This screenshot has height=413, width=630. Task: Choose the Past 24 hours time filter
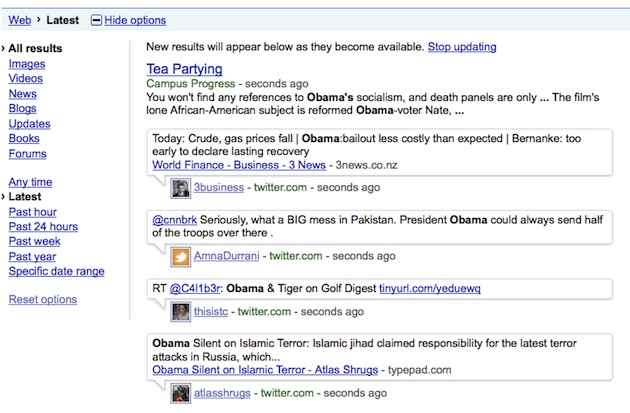[x=43, y=227]
